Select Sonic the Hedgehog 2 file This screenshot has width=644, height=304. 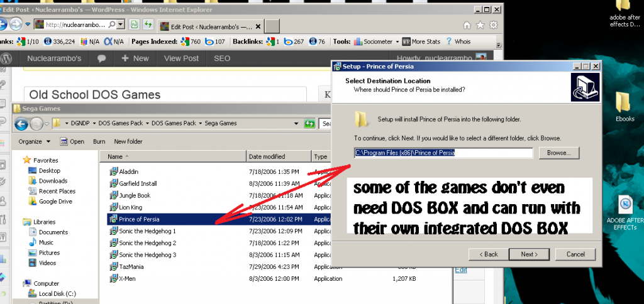point(147,243)
